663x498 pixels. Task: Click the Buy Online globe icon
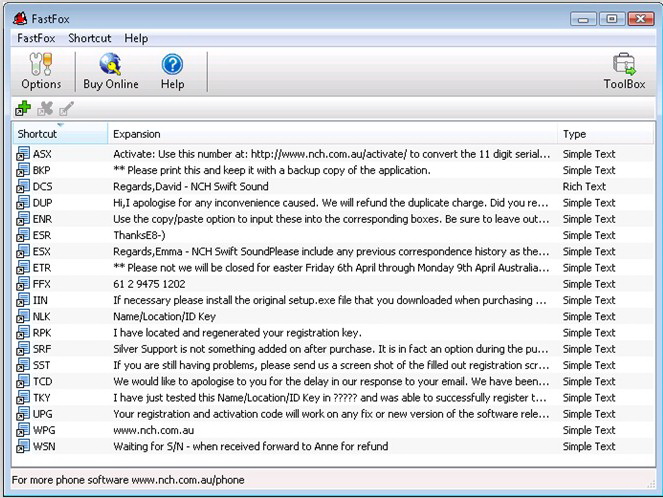click(x=110, y=64)
